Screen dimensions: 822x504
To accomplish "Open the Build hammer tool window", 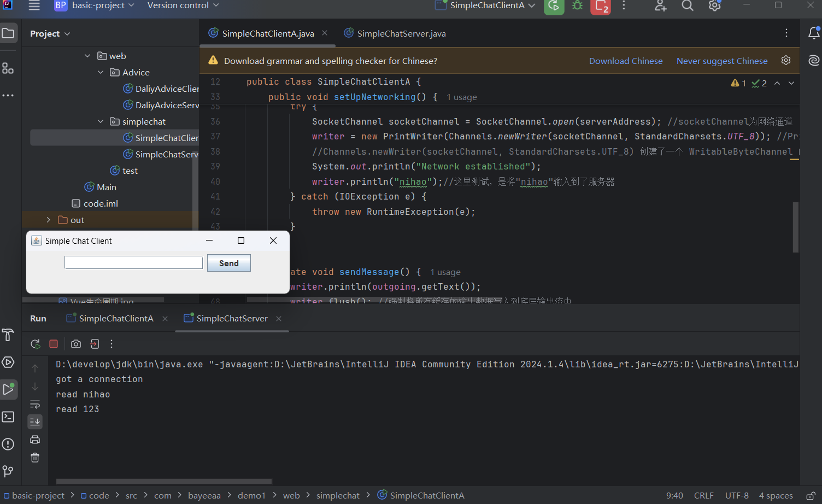I will [8, 335].
